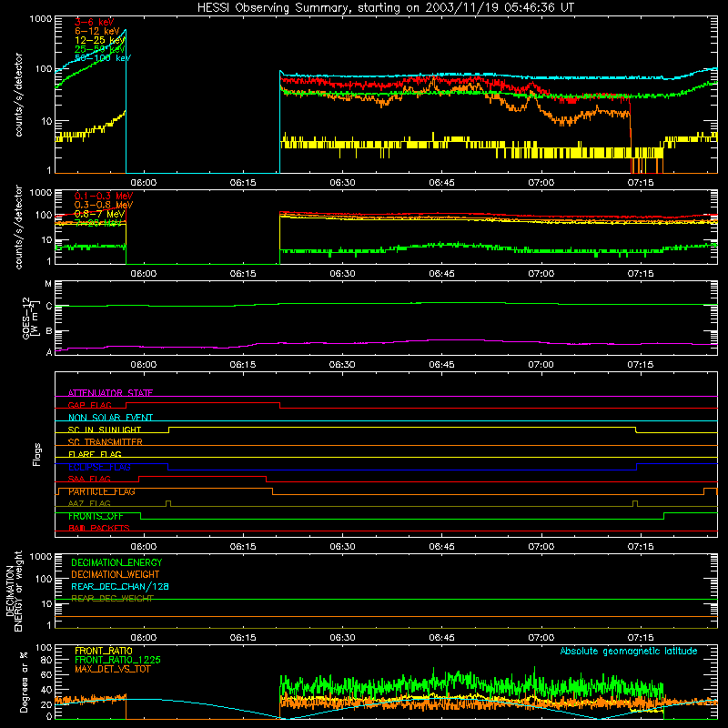Screen dimensions: 728x728
Task: Click the DECIMATION_WEIGHT legend label
Action: point(116,574)
